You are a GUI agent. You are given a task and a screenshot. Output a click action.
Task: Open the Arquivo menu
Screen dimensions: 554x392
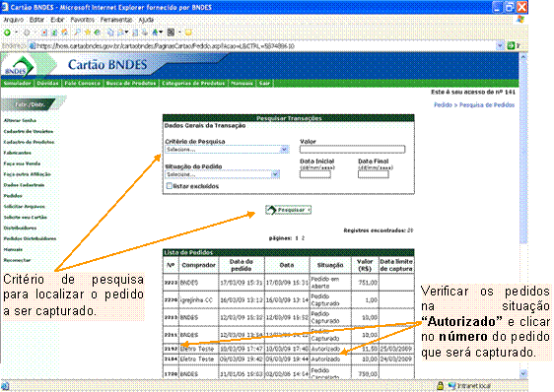[x=14, y=20]
